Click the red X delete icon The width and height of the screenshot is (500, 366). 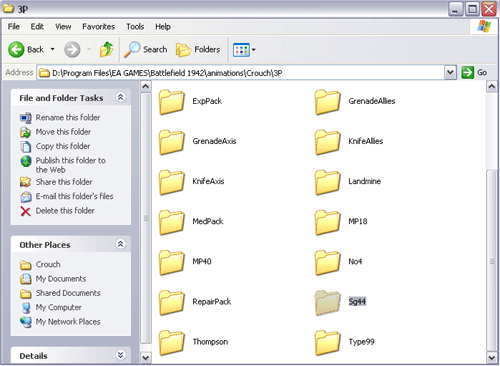point(25,211)
